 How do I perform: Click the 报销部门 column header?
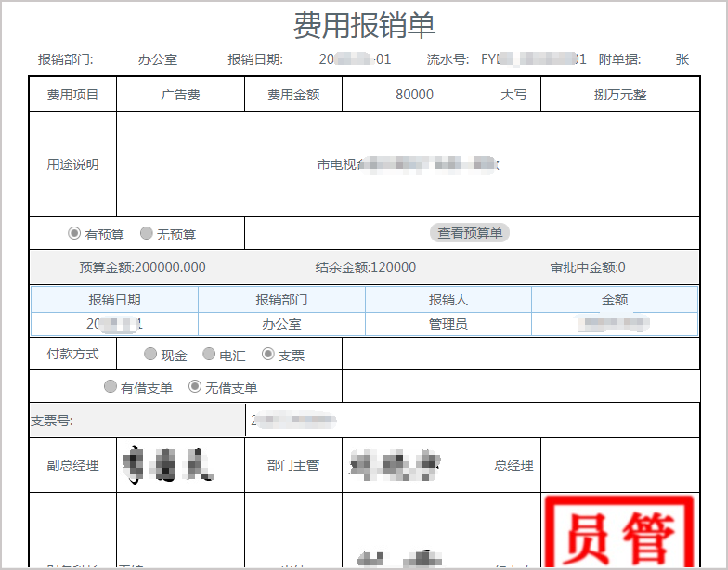tap(281, 300)
